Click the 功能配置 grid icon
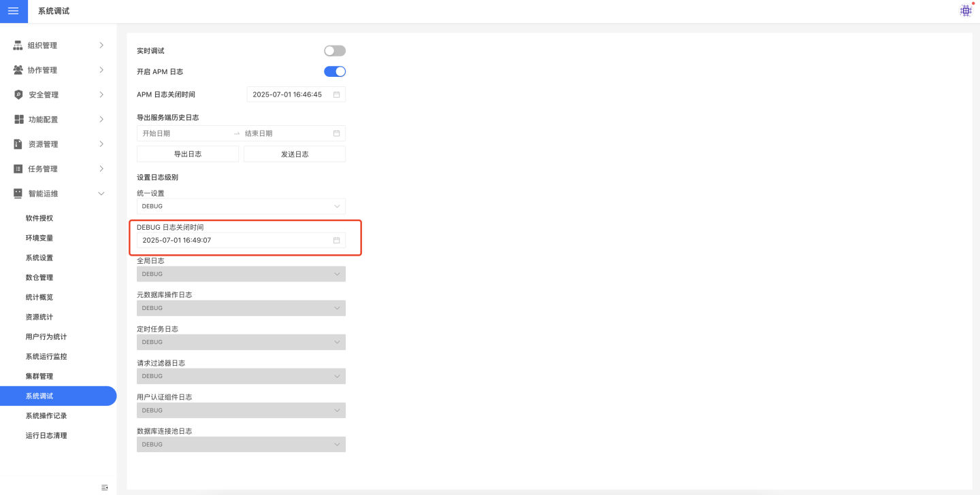This screenshot has width=980, height=495. tap(18, 120)
